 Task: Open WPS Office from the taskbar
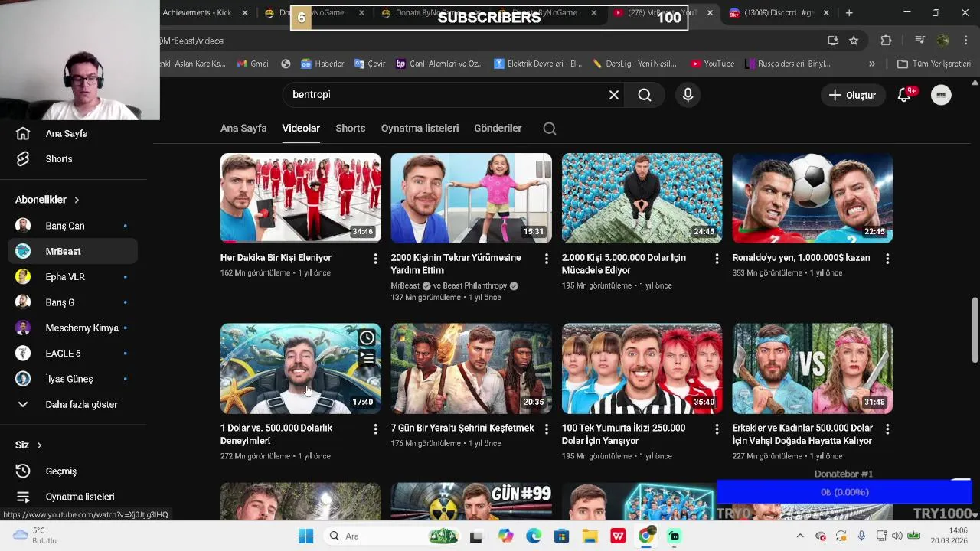(618, 536)
